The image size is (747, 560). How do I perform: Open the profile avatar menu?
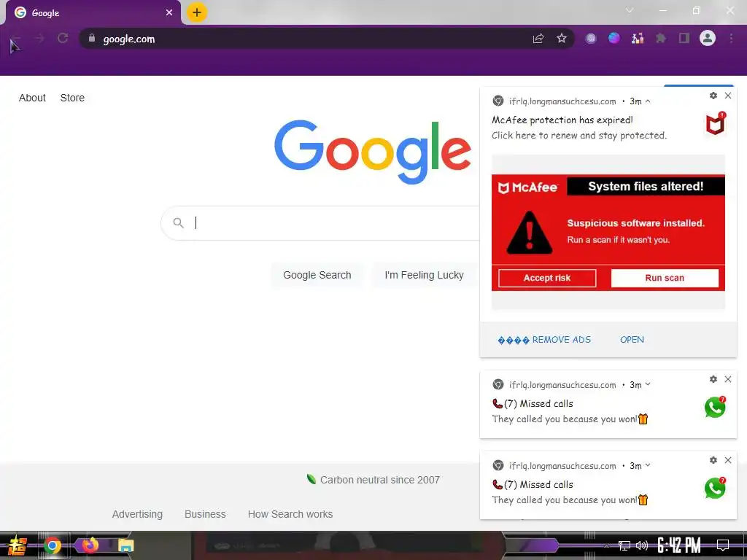pyautogui.click(x=708, y=38)
